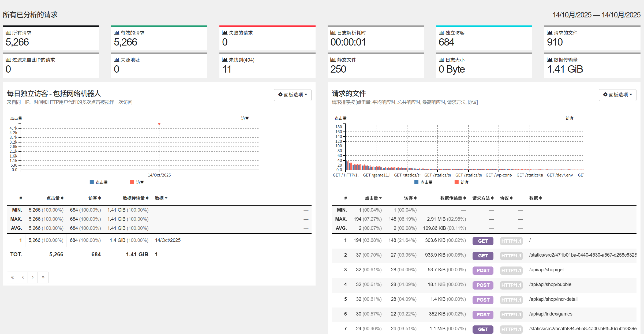Toggle 点击量 legend swatch in visitors chart
Image resolution: width=644 pixels, height=334 pixels.
click(x=92, y=182)
